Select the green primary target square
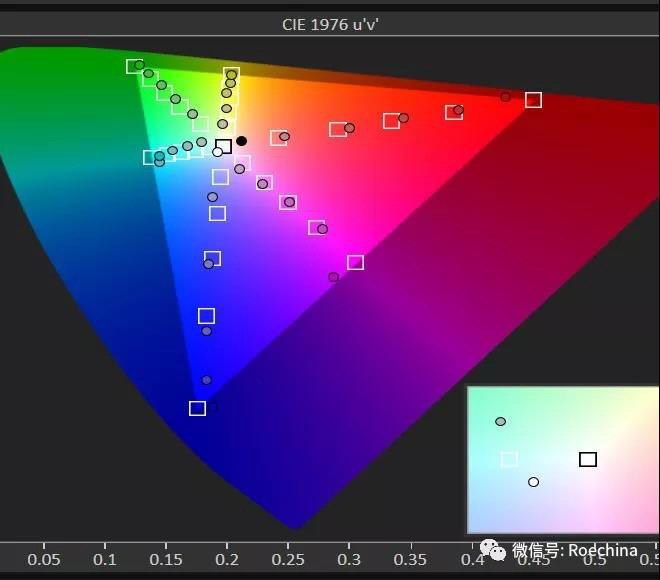 click(133, 66)
